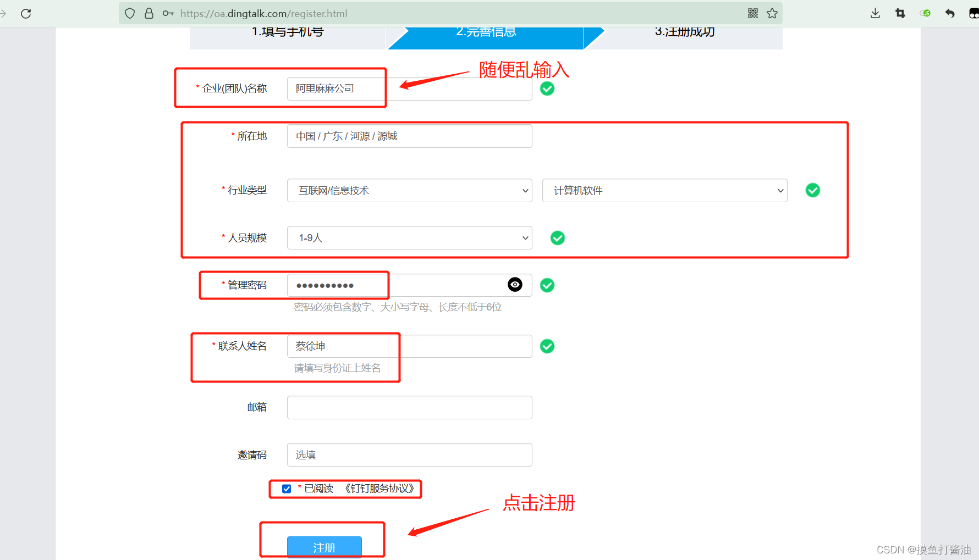Open the 互联网/信息技术 industry dropdown
This screenshot has width=979, height=560.
point(410,190)
